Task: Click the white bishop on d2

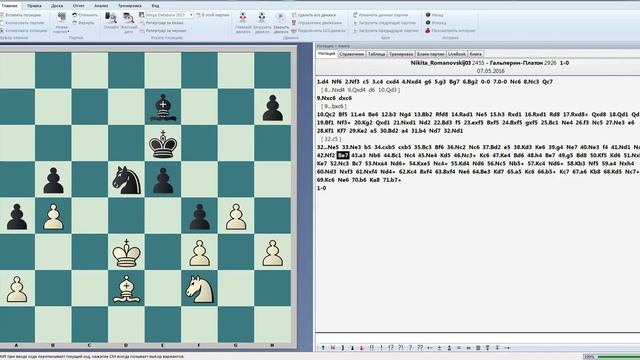Action: coord(127,289)
